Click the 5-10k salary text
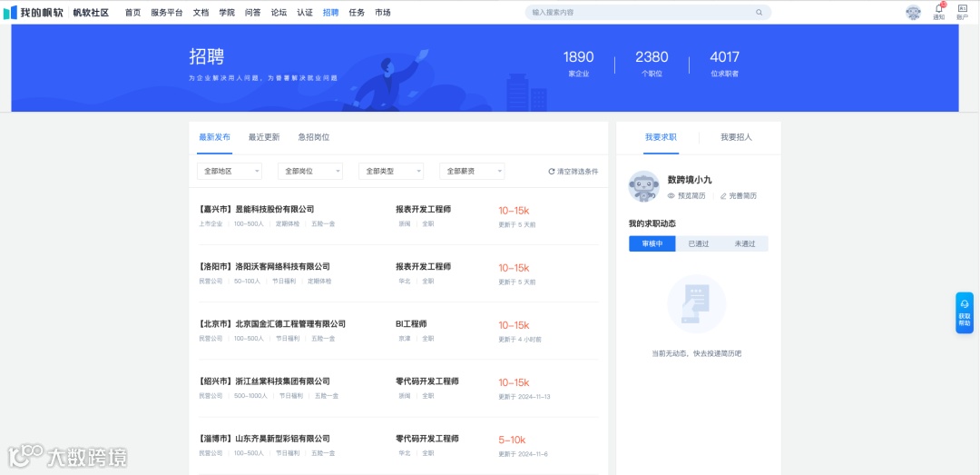Viewport: 980px width, 475px height. [512, 440]
